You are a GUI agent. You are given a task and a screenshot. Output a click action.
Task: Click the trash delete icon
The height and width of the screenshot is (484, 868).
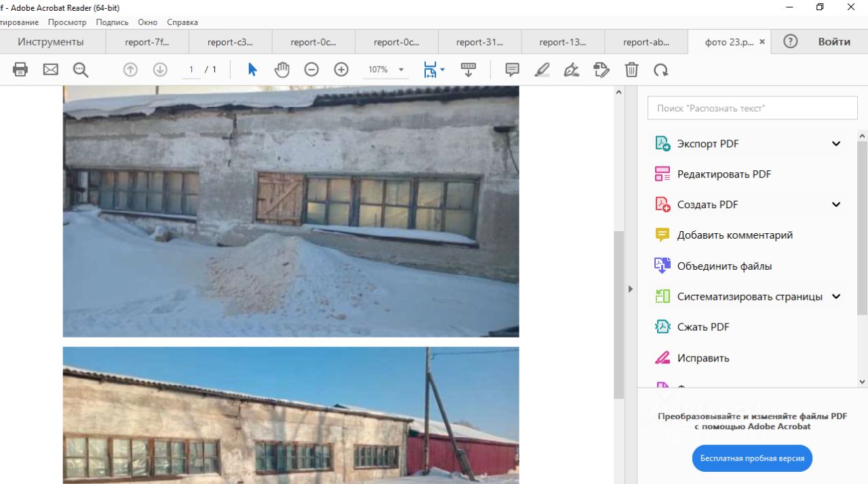pyautogui.click(x=631, y=69)
